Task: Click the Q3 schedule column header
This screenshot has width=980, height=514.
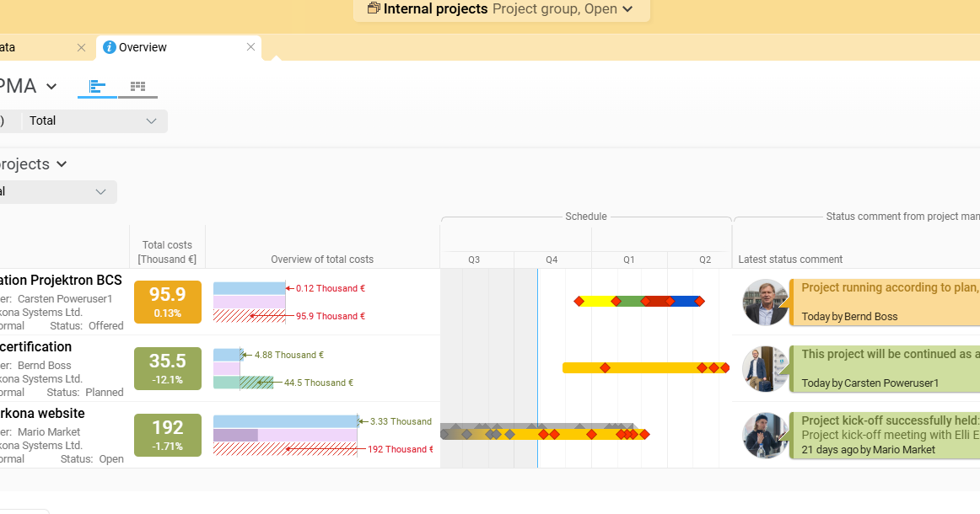Action: pyautogui.click(x=474, y=260)
